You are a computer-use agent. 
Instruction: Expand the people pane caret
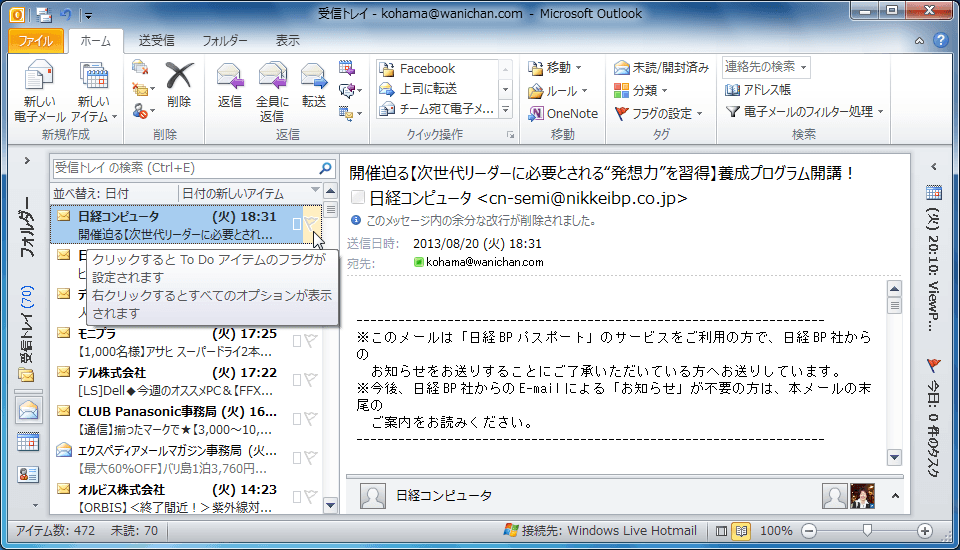point(895,496)
